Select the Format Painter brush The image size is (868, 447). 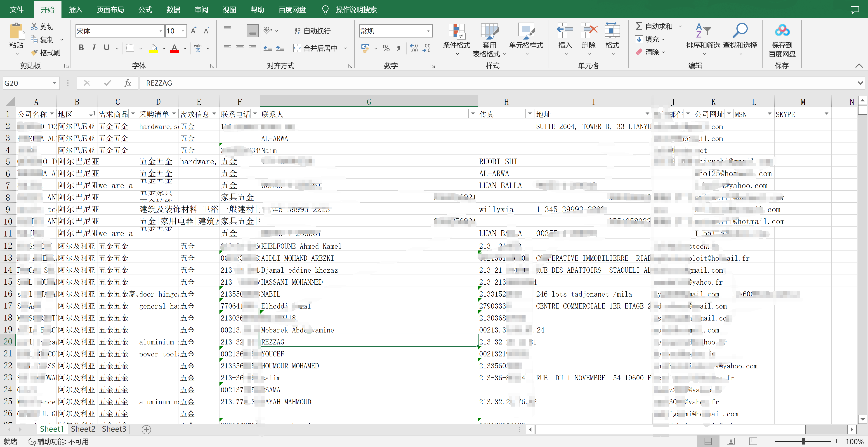(x=34, y=52)
